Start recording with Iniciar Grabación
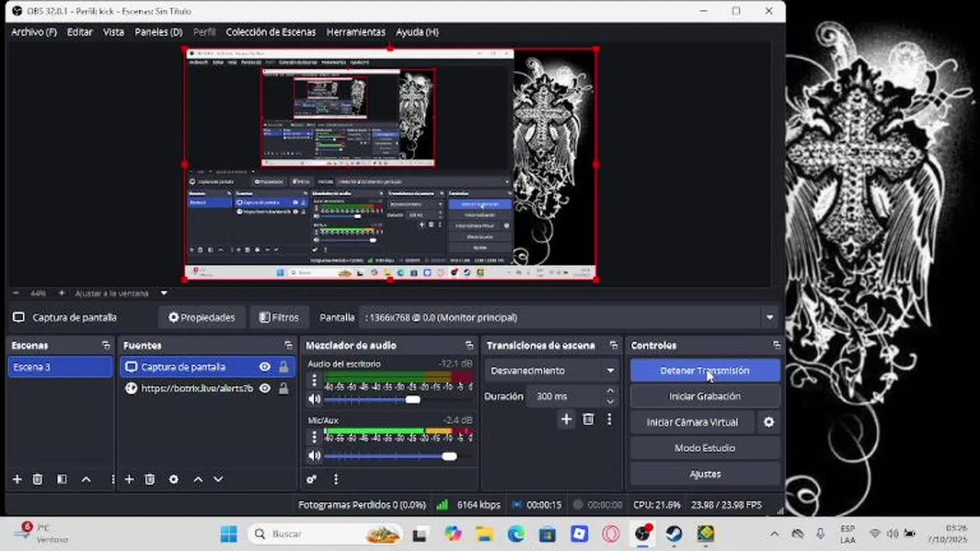 pos(705,396)
